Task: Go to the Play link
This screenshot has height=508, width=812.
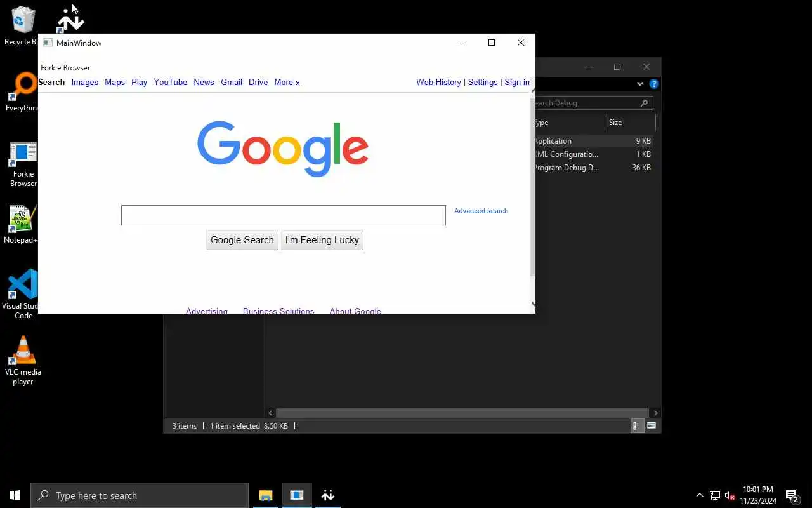Action: click(x=139, y=82)
